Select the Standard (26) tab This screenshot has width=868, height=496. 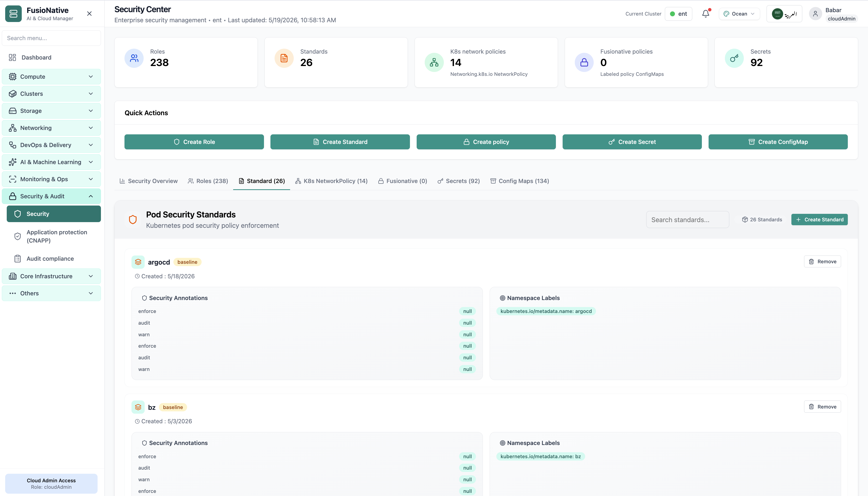pyautogui.click(x=262, y=181)
